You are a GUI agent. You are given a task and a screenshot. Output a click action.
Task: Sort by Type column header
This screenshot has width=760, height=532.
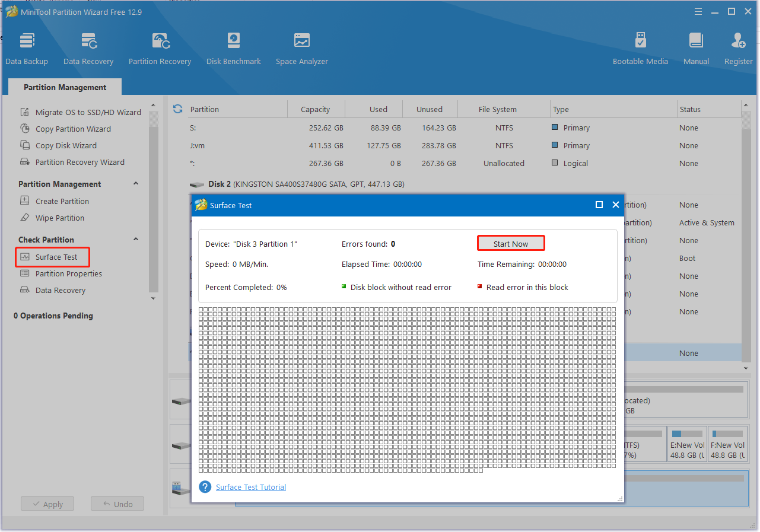click(x=561, y=109)
